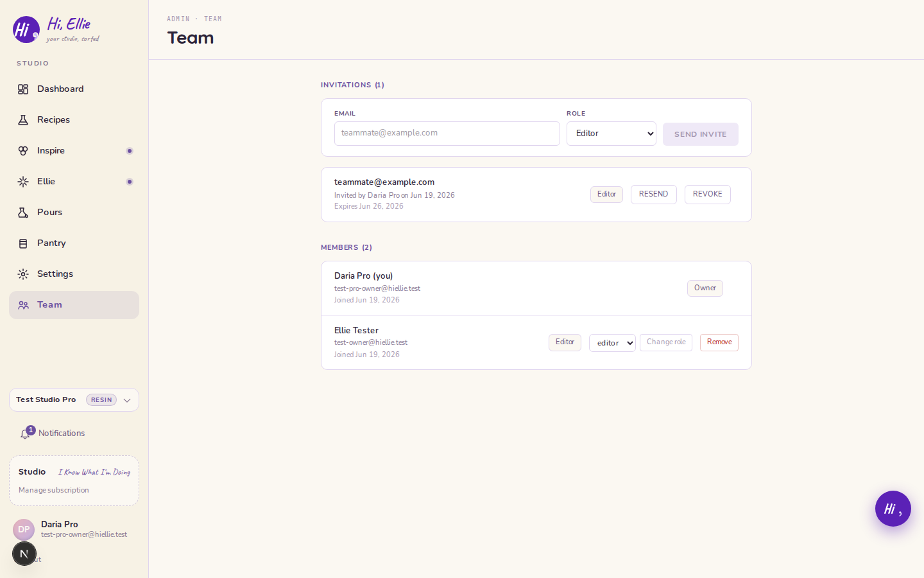Screen dimensions: 924x578
Task: Click the Recipes flask icon
Action: [x=23, y=120]
